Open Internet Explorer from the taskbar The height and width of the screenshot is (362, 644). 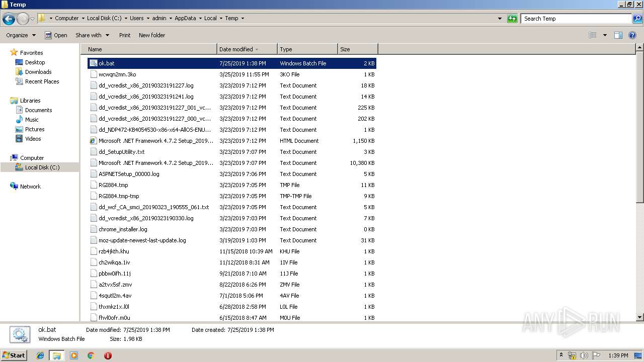click(x=40, y=355)
